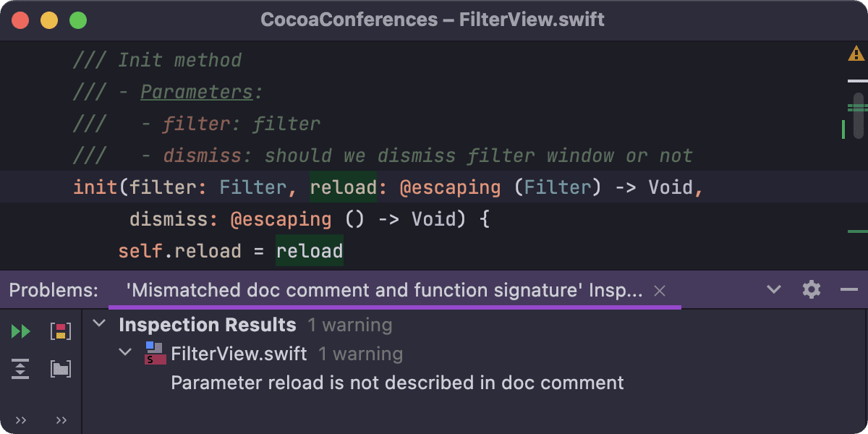Select 'Mismatched doc comment' inspection tab

tap(383, 291)
